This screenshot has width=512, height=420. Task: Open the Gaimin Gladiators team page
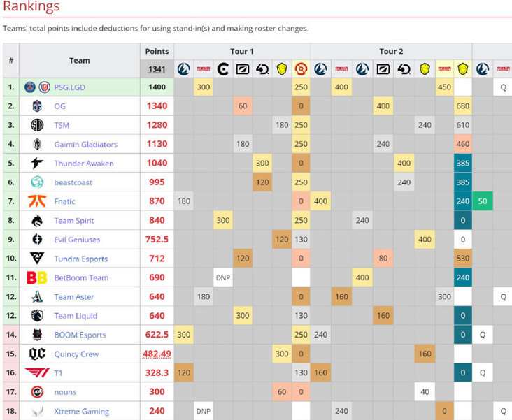85,145
